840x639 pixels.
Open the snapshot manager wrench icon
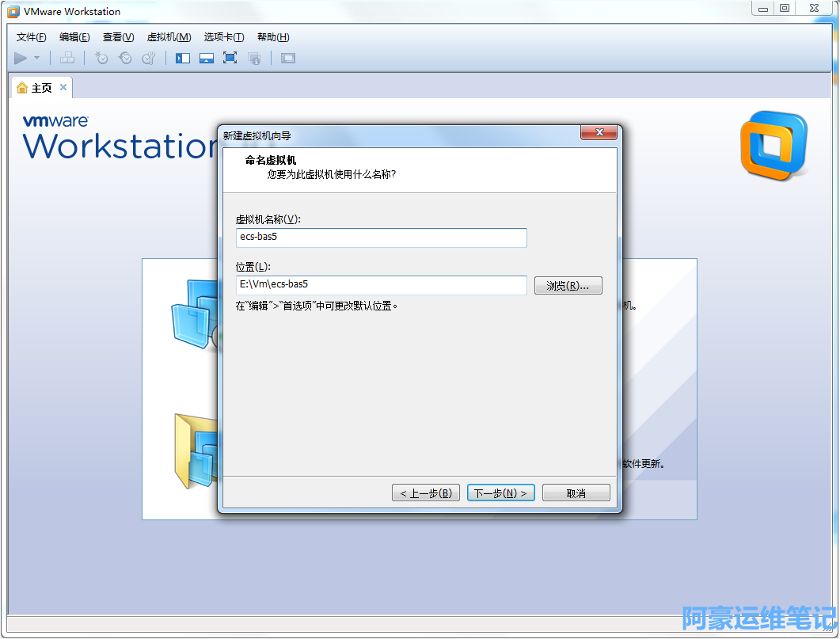click(149, 58)
